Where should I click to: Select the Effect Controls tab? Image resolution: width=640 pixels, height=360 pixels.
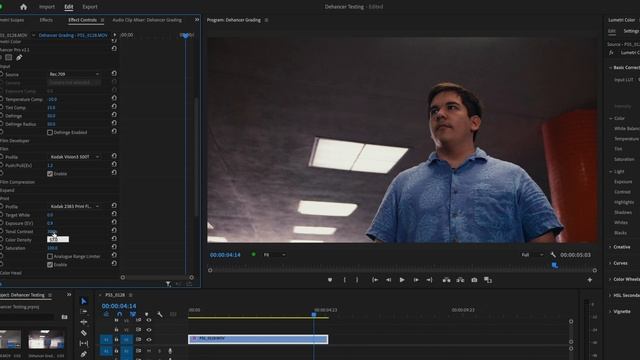(x=82, y=20)
